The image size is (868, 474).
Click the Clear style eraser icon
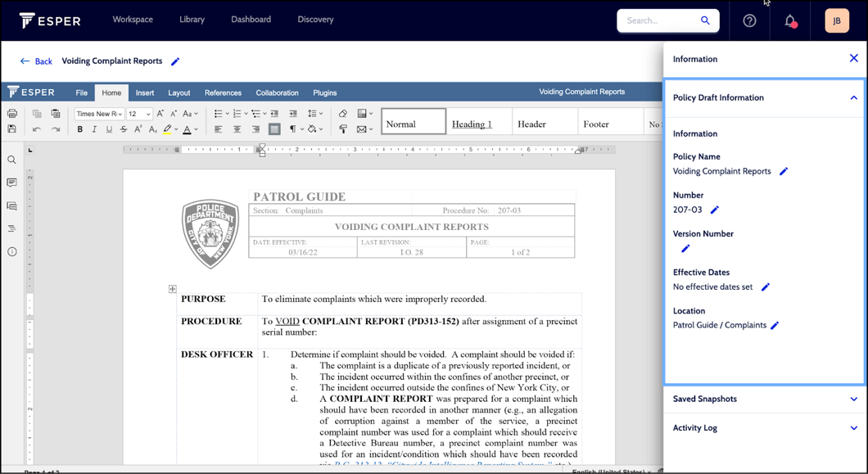coord(342,114)
